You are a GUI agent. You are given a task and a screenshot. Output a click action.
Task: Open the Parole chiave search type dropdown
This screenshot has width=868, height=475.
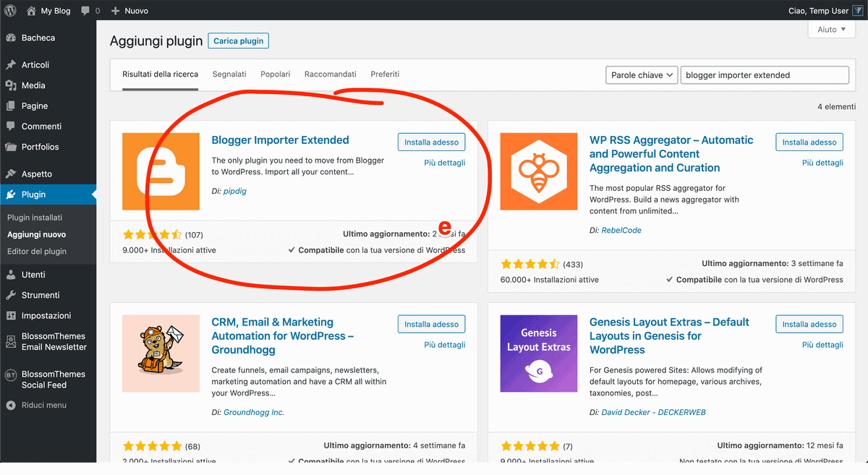(x=641, y=75)
